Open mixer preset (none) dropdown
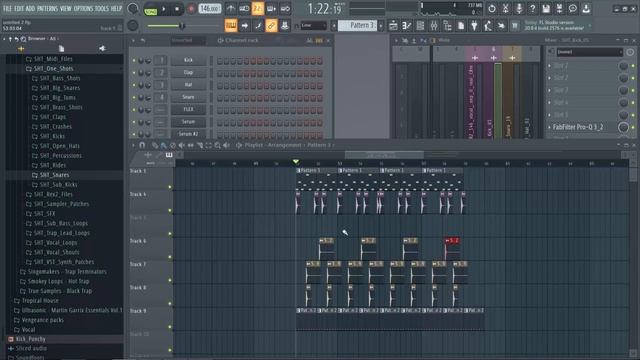Viewport: 640px width, 360px height. 589,52
